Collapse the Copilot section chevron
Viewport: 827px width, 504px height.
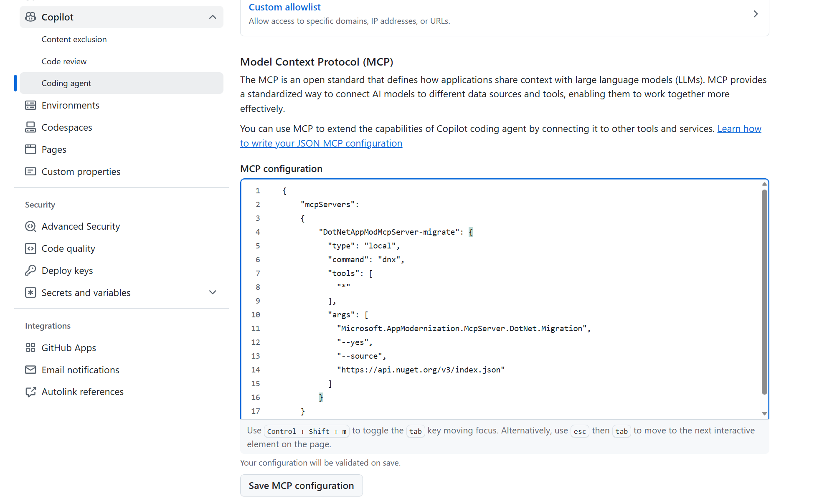click(x=213, y=17)
